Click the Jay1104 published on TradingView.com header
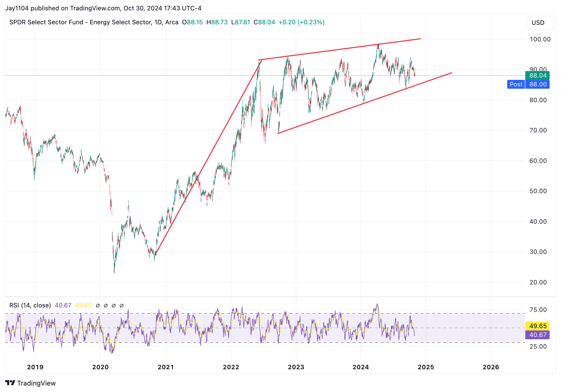 [x=103, y=8]
